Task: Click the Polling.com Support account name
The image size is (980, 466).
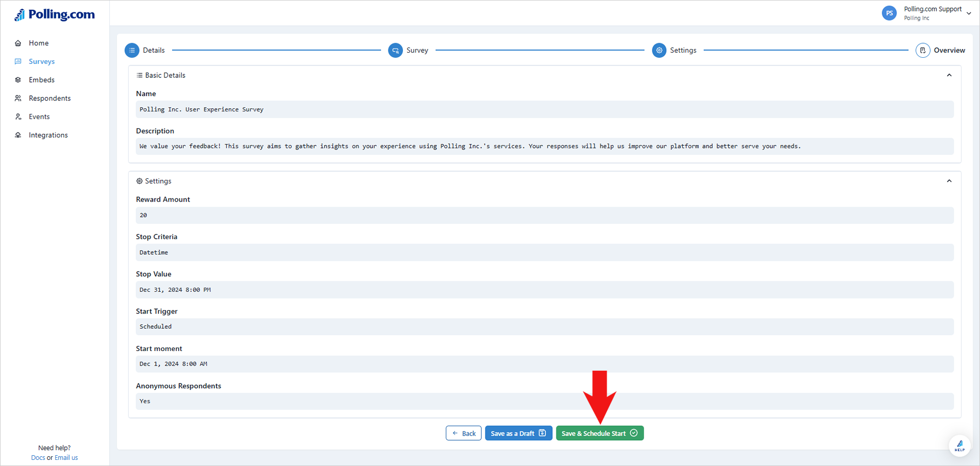Action: coord(933,9)
